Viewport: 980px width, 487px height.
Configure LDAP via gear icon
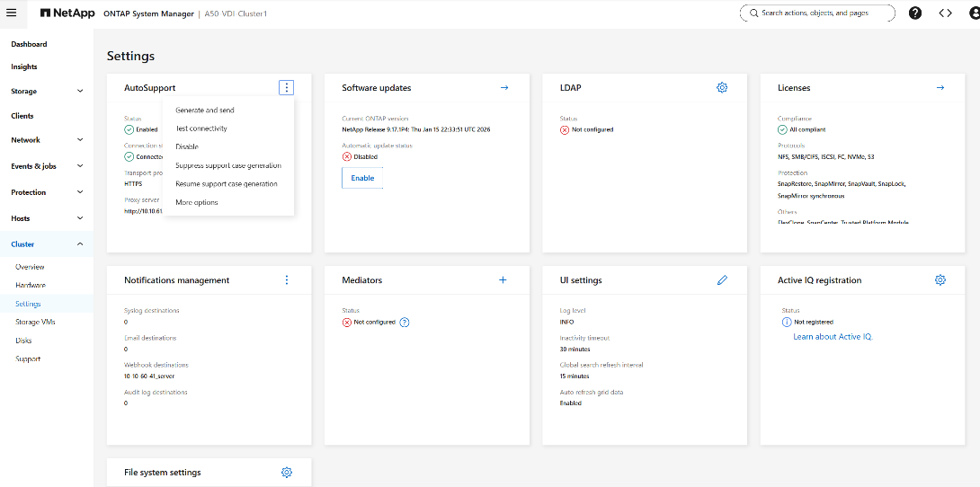point(722,88)
